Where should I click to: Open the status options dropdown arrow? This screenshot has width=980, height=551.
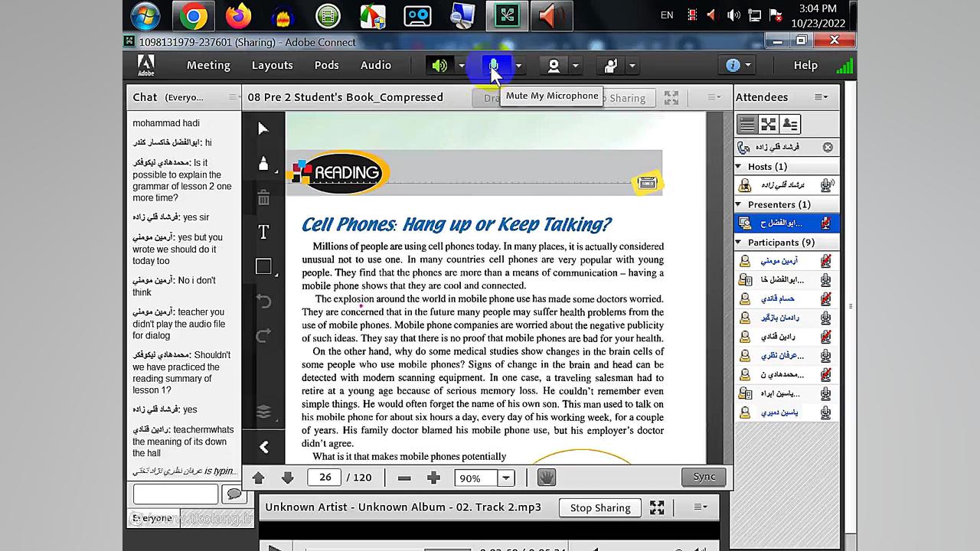coord(632,66)
